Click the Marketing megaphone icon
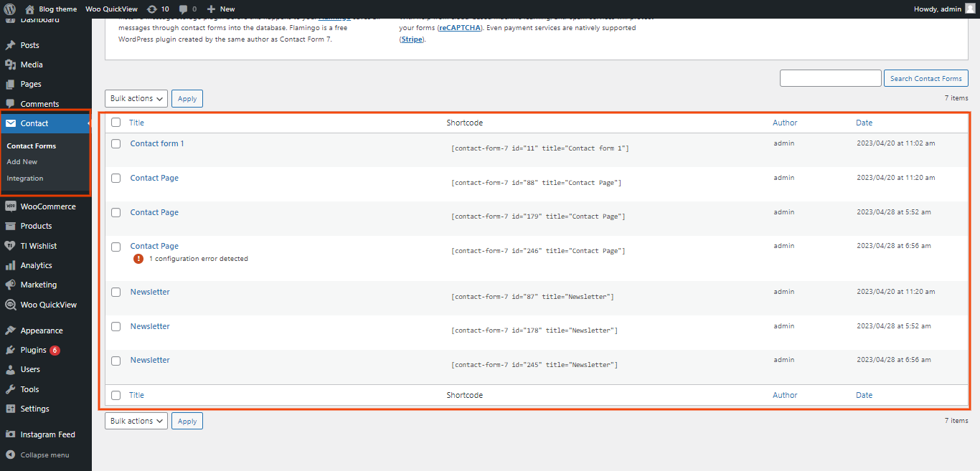980x471 pixels. [10, 285]
